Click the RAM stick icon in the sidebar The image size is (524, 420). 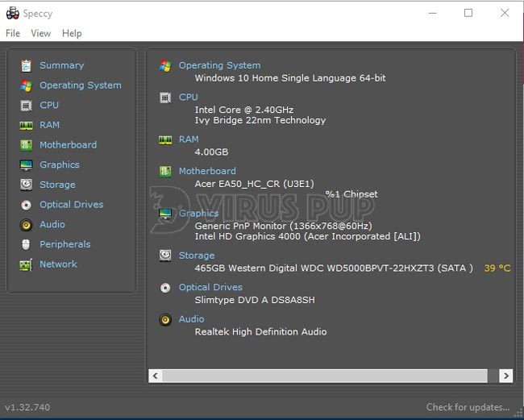[26, 125]
